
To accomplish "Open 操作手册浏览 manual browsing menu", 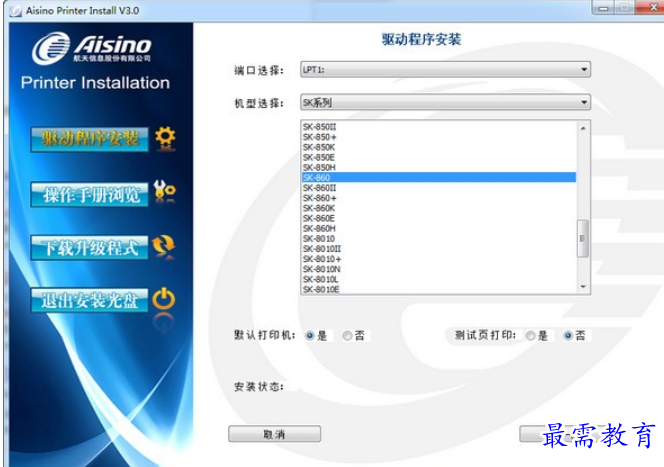I will 89,194.
